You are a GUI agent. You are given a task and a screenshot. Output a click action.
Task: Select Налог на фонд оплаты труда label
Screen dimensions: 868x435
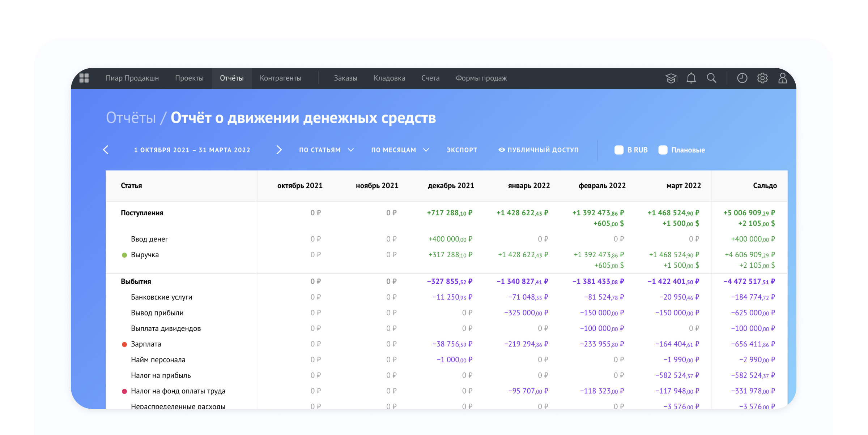(x=178, y=391)
